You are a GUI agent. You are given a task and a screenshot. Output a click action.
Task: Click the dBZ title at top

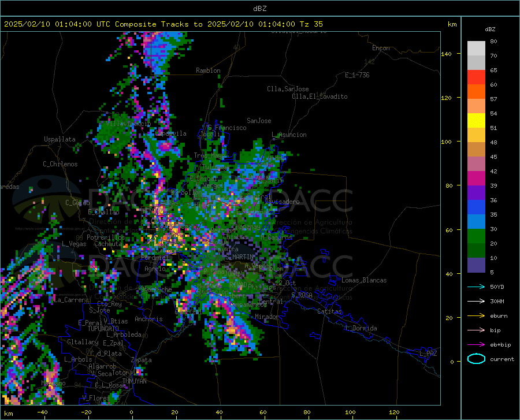pos(259,9)
